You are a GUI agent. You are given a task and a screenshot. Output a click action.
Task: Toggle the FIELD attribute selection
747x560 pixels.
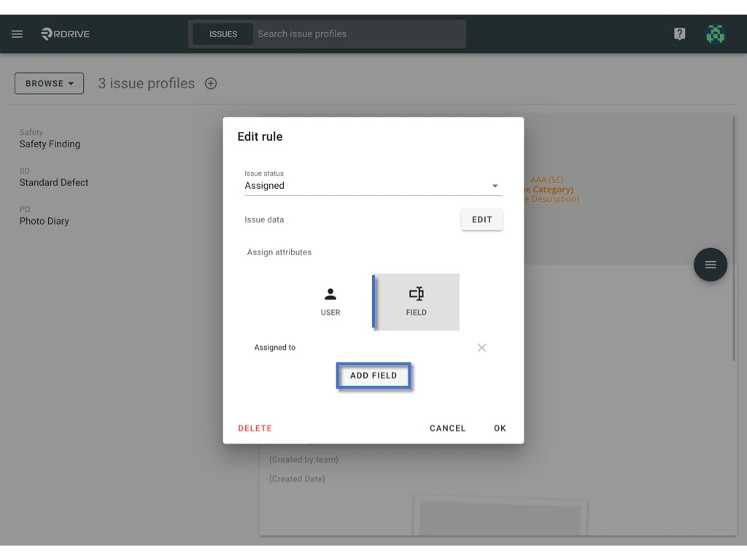[x=416, y=301]
